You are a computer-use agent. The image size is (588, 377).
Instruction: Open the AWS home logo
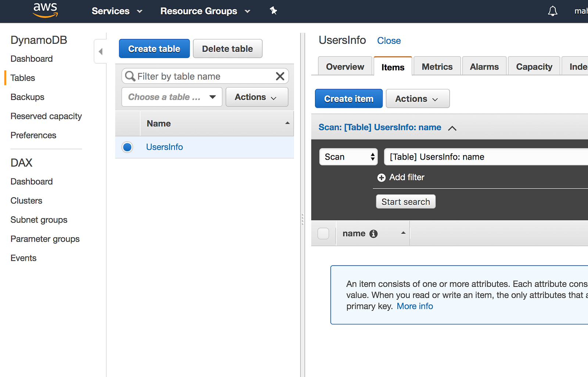click(x=46, y=10)
